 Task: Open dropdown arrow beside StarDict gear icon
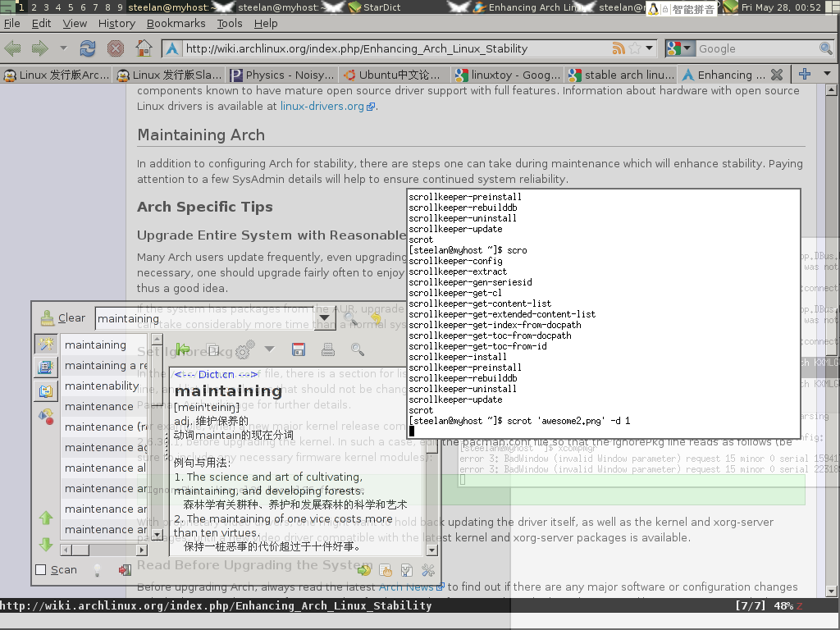click(269, 349)
